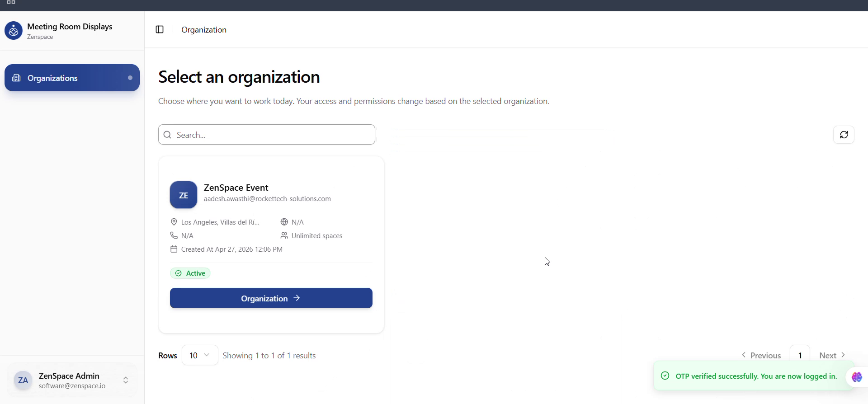Click the location pin icon
This screenshot has height=404, width=868.
tap(174, 222)
